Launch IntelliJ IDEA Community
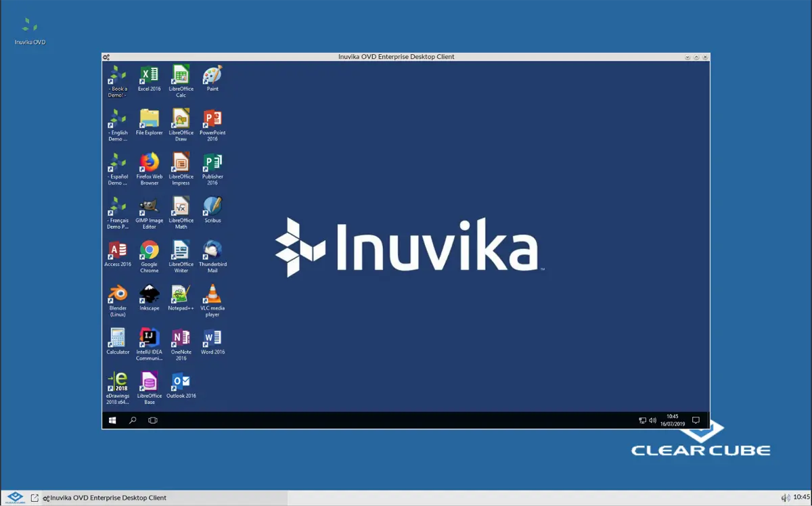812x506 pixels. point(149,345)
